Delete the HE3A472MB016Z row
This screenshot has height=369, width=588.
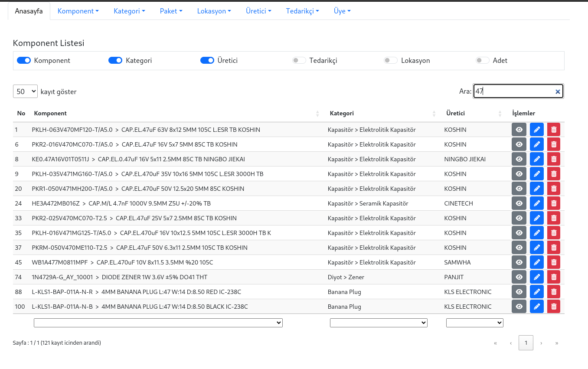(x=554, y=203)
